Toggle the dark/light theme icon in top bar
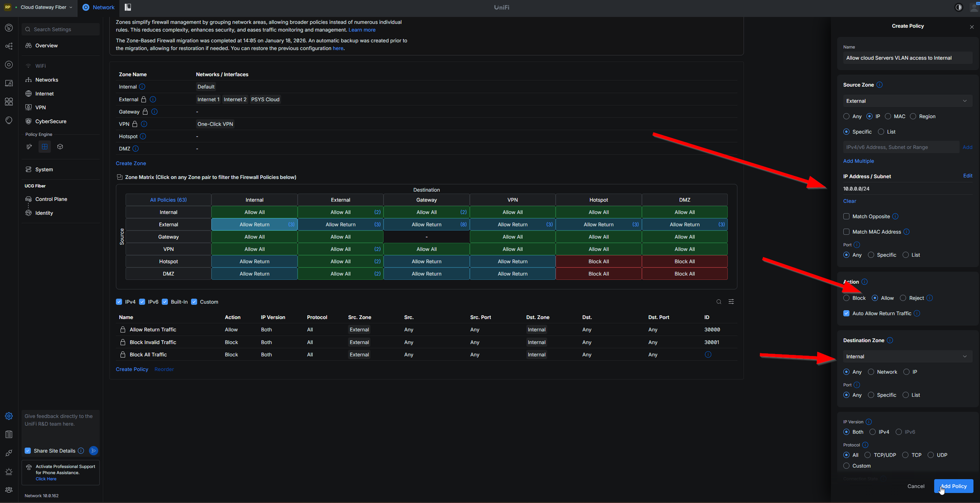This screenshot has height=503, width=980. pyautogui.click(x=959, y=7)
